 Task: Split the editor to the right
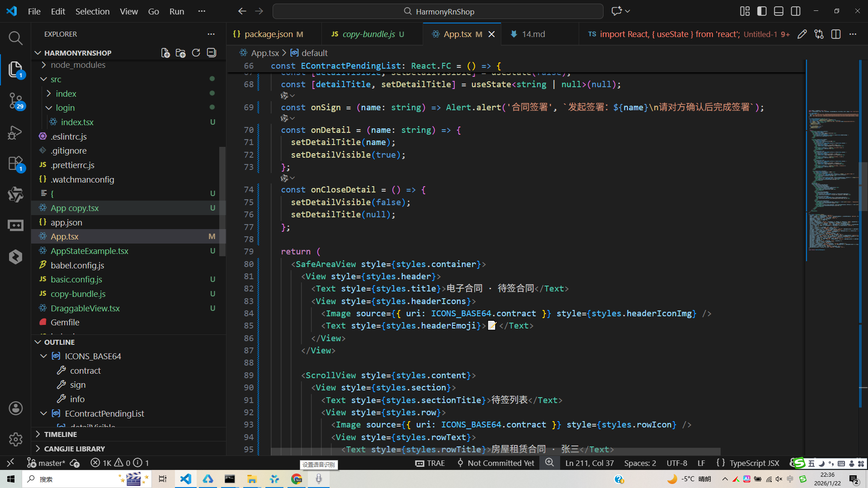(x=836, y=34)
